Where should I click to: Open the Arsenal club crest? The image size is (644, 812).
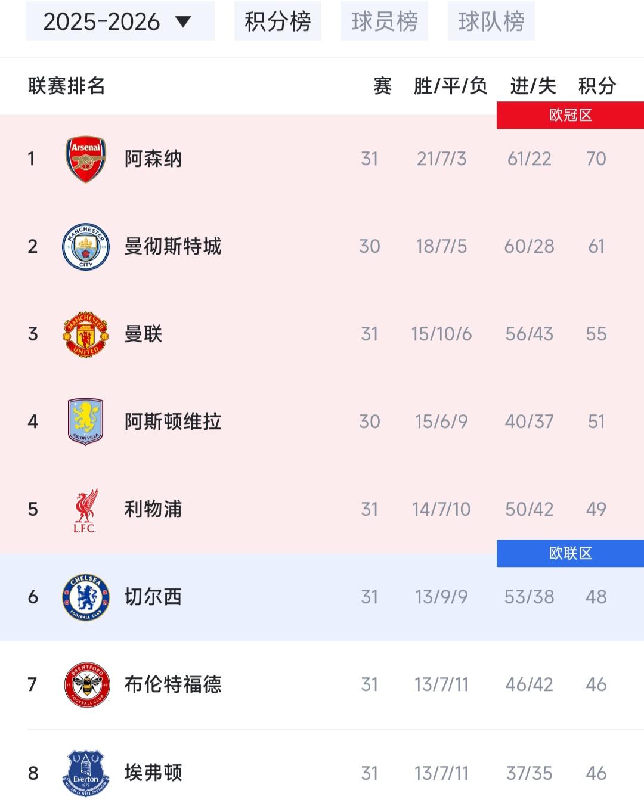click(x=86, y=159)
